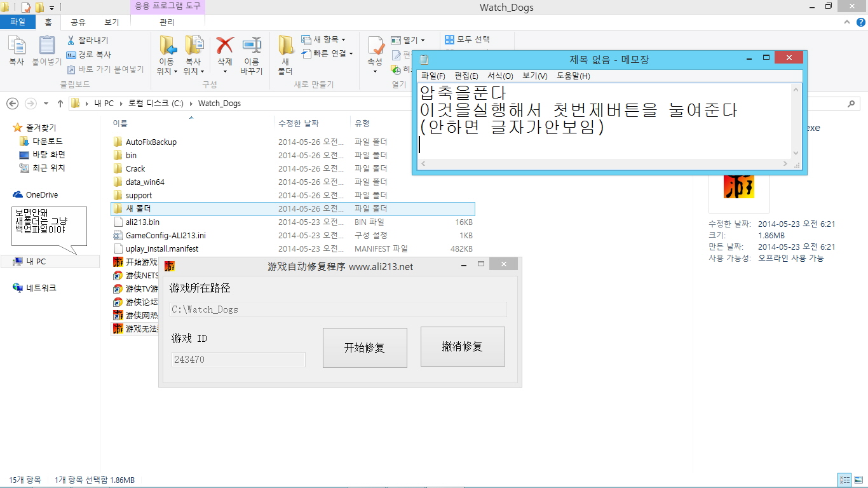This screenshot has height=488, width=868.
Task: Click the 撤消修复 undo repair button
Action: click(463, 347)
